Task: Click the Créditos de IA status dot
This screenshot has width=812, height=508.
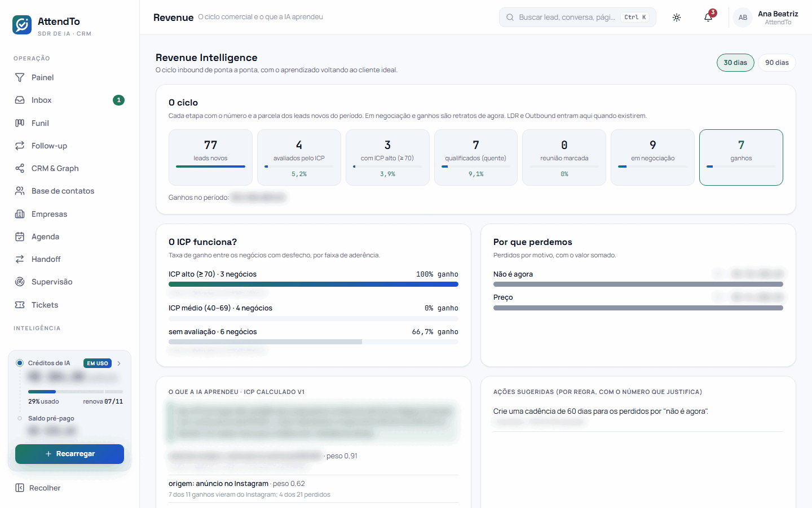Action: click(20, 363)
